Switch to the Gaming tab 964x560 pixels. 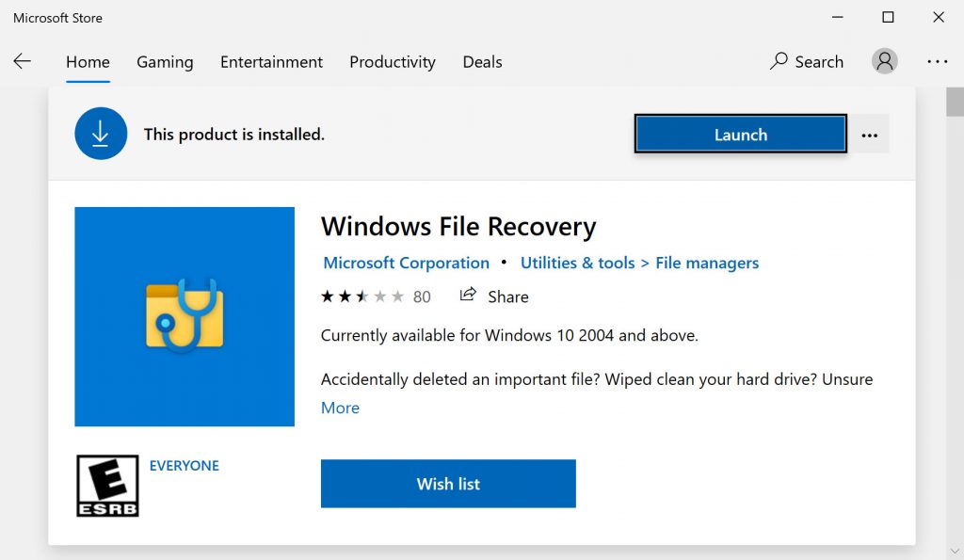[x=164, y=61]
